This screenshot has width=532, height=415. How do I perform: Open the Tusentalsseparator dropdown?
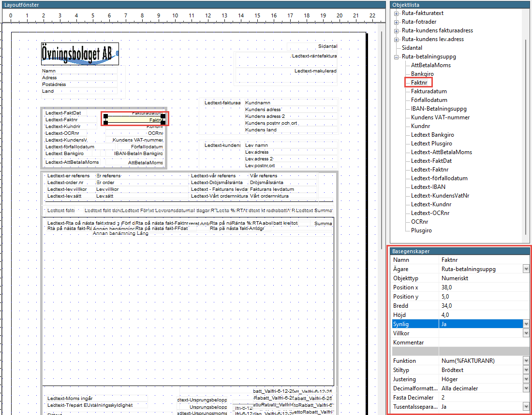pyautogui.click(x=526, y=407)
